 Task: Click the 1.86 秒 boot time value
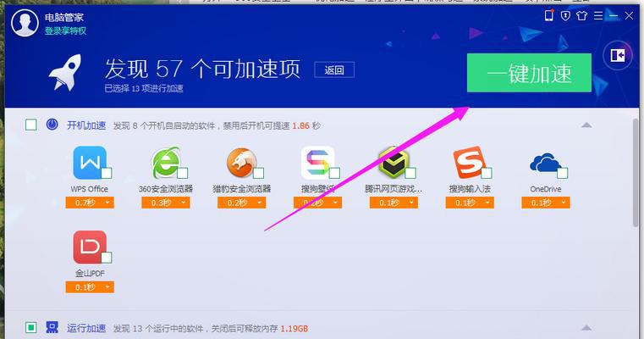(306, 125)
